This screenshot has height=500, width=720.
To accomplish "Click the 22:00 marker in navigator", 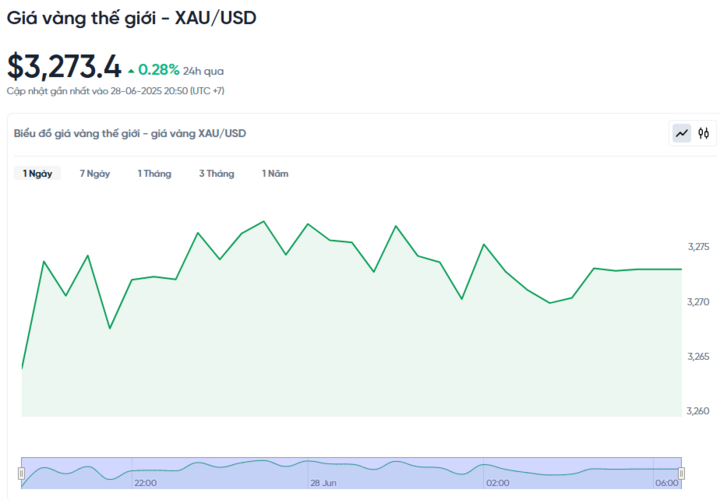I will (146, 483).
